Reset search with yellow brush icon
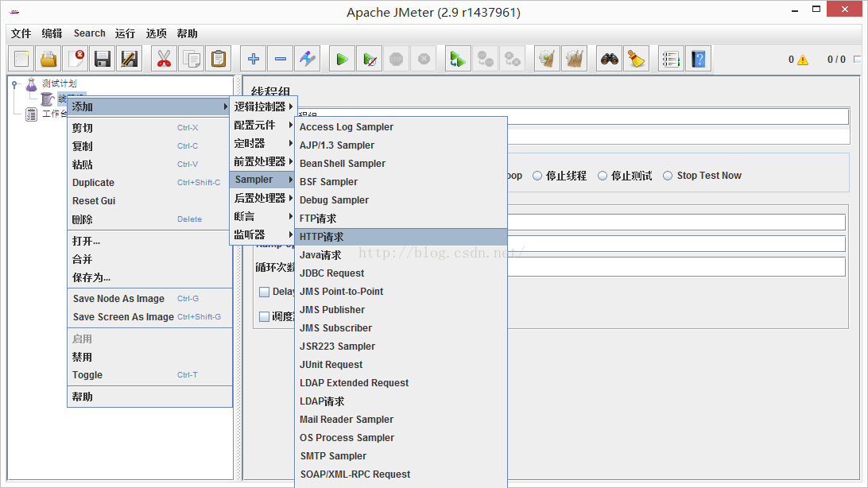Screen dimensions: 868x488 (x=637, y=59)
